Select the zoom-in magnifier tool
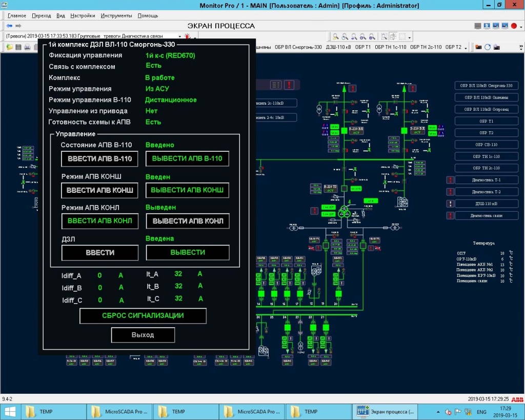 pos(362,36)
